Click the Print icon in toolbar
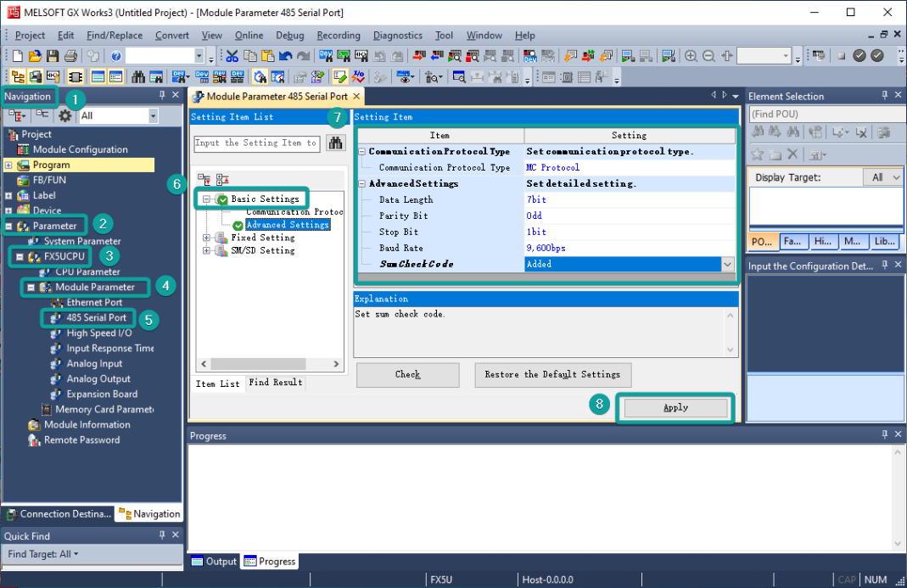907x588 pixels. [70, 56]
